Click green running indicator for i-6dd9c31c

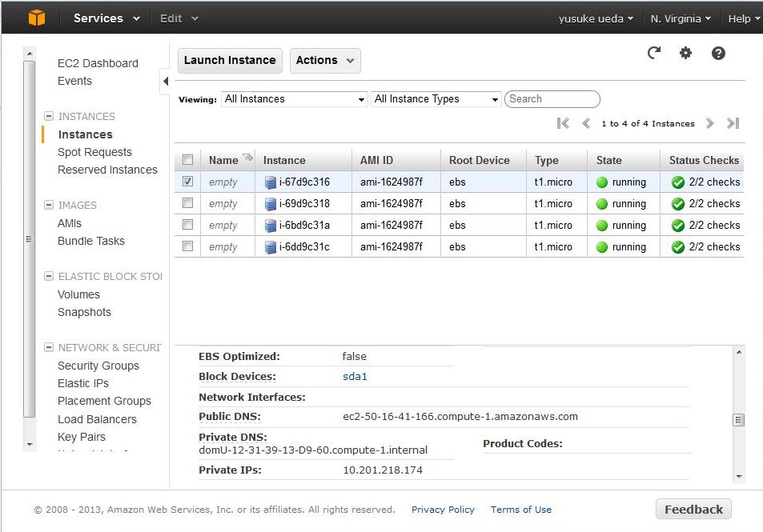[602, 247]
